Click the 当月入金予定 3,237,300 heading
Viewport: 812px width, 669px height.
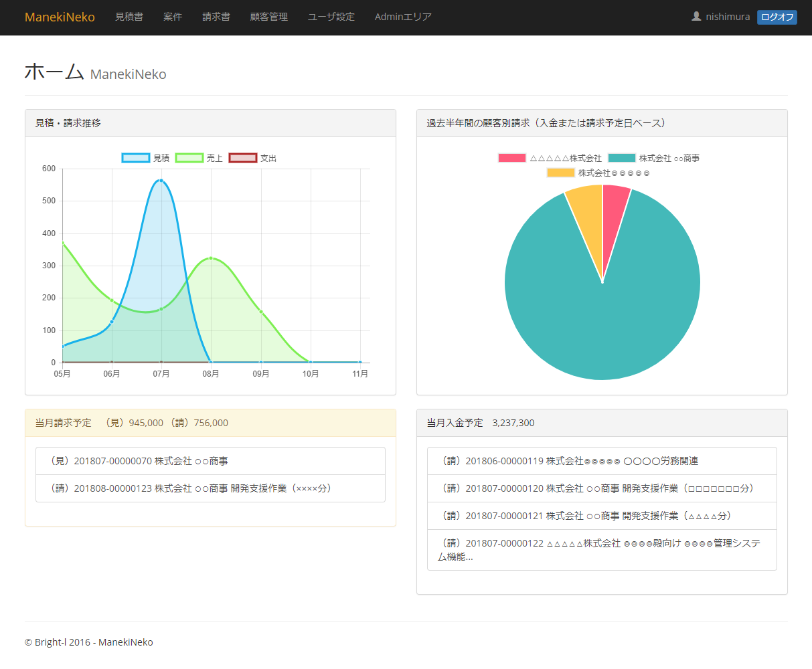pos(602,423)
